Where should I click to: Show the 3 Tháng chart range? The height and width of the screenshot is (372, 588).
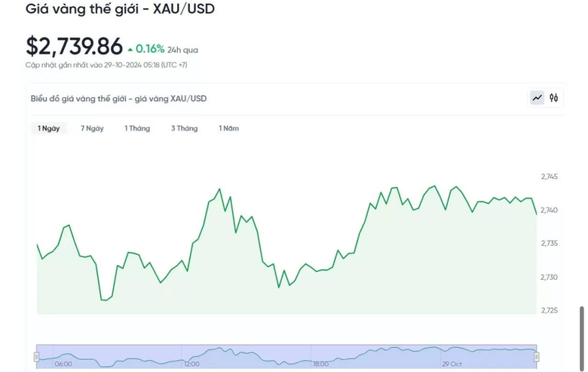click(184, 128)
